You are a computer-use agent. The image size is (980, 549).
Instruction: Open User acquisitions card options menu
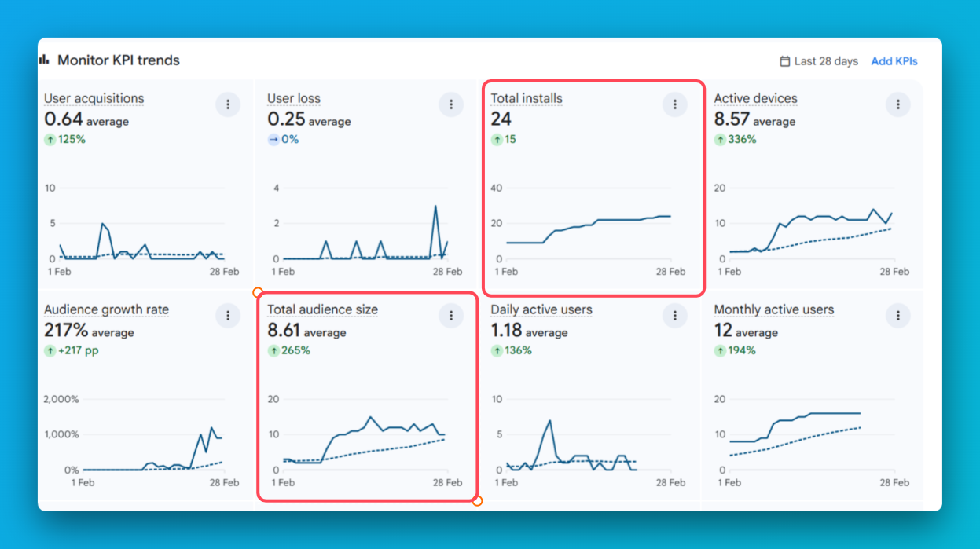228,104
